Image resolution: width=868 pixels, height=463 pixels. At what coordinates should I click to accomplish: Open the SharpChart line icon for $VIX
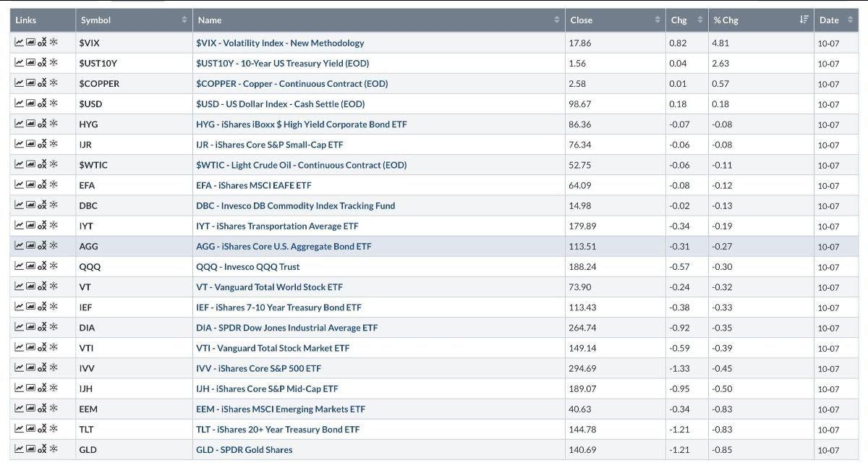(19, 43)
